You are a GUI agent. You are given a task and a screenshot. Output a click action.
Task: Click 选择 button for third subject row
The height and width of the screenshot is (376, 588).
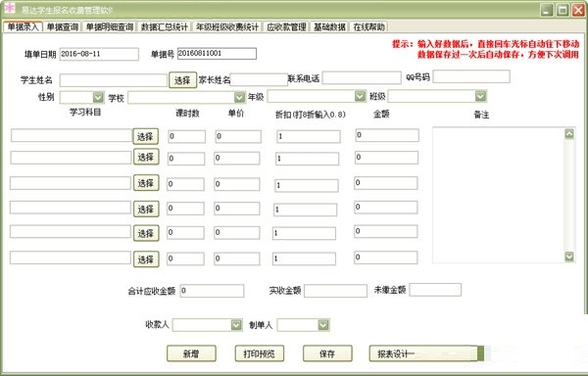point(146,183)
